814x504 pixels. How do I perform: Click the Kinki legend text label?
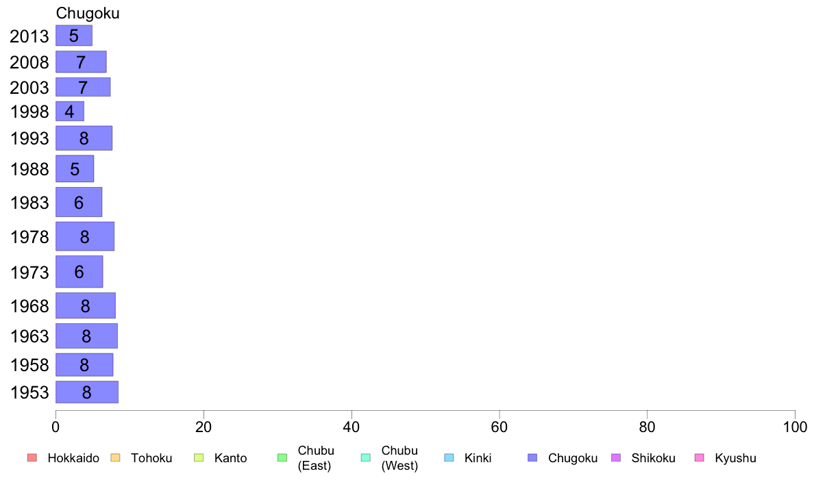coord(478,458)
